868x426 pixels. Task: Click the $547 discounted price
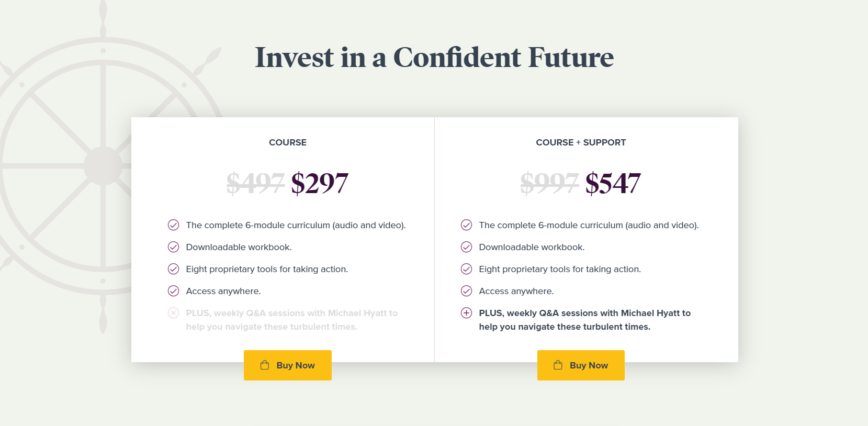point(613,183)
